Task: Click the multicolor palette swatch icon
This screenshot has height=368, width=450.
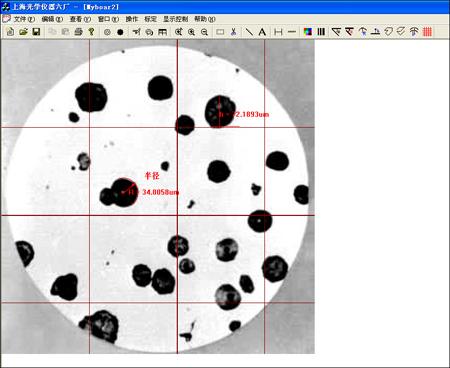Action: pos(308,32)
